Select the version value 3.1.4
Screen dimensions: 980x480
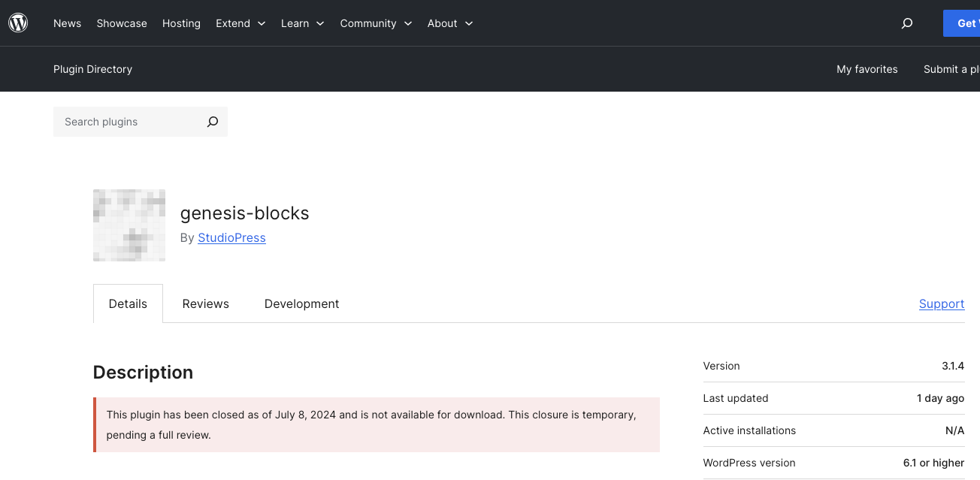[953, 366]
